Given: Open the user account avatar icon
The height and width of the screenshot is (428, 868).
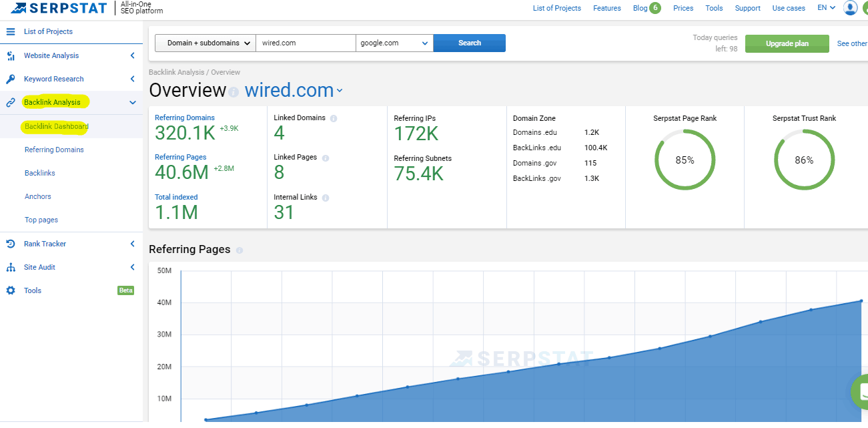Looking at the screenshot, I should pyautogui.click(x=851, y=7).
